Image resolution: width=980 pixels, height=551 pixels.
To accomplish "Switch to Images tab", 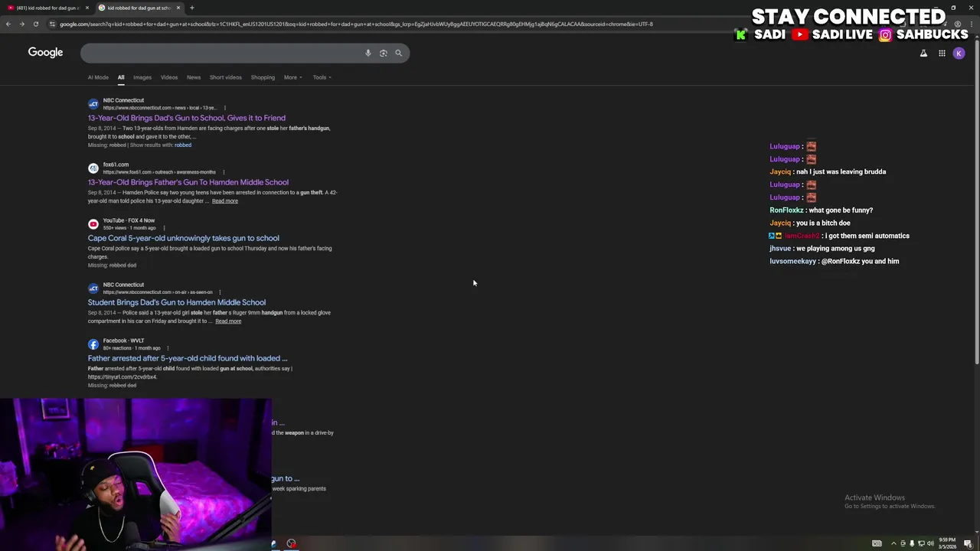I will (142, 77).
